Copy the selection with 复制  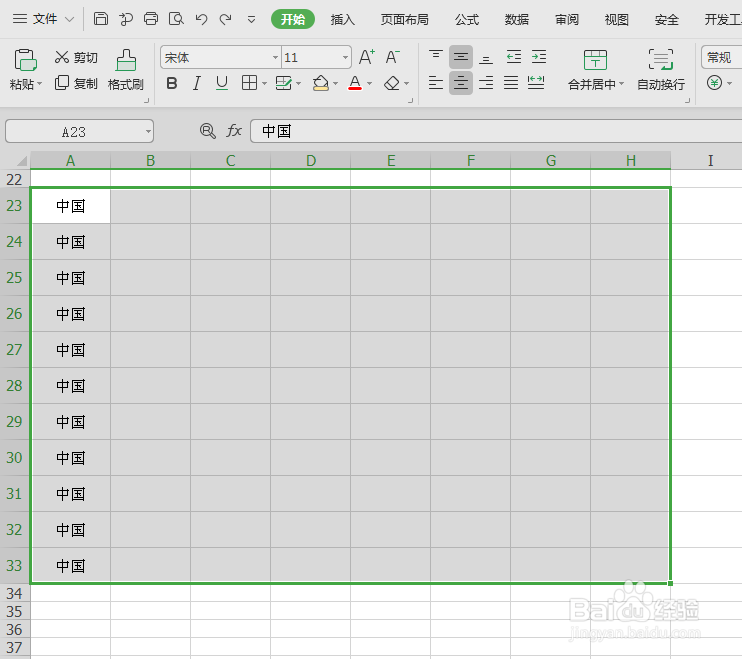76,83
